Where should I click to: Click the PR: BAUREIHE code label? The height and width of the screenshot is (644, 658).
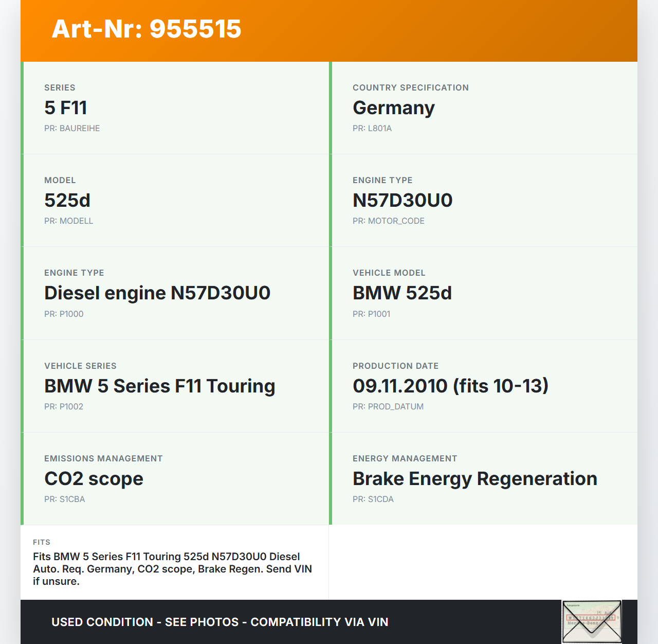[72, 129]
